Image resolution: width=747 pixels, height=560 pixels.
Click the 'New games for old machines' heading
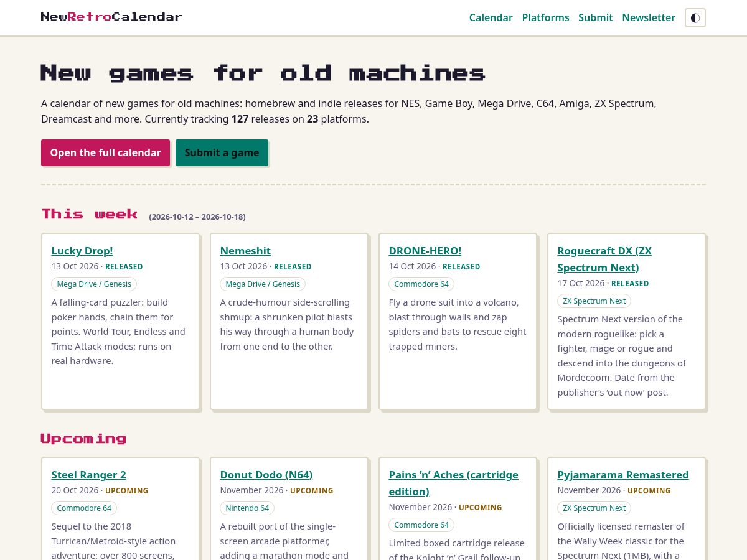pyautogui.click(x=263, y=73)
